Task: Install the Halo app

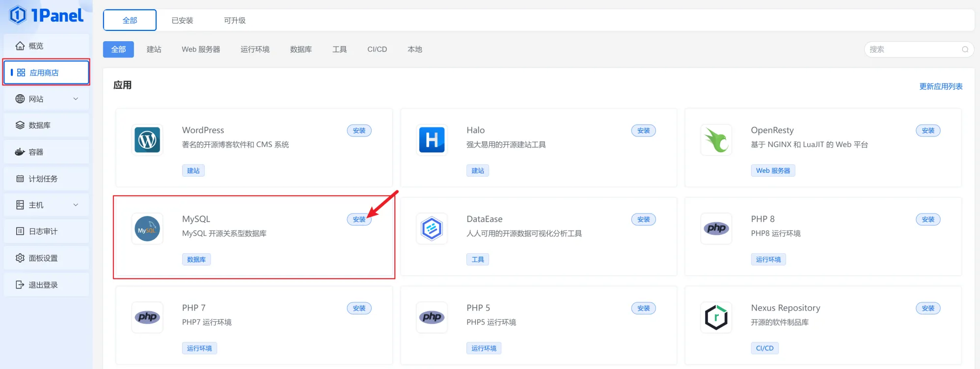Action: click(643, 131)
